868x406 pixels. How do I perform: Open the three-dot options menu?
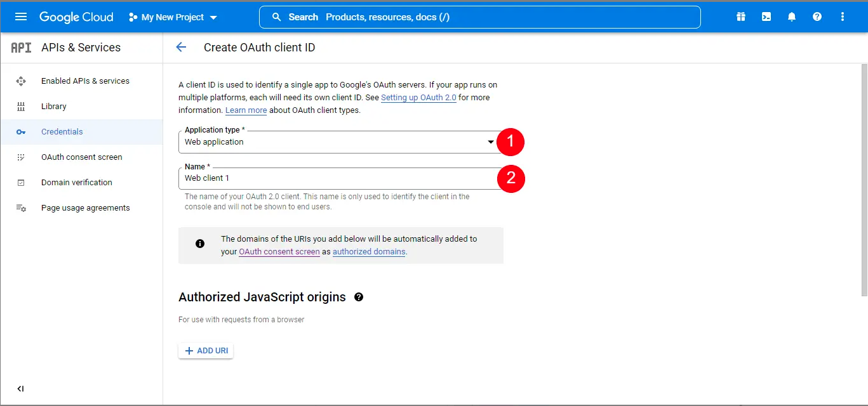[x=842, y=16]
